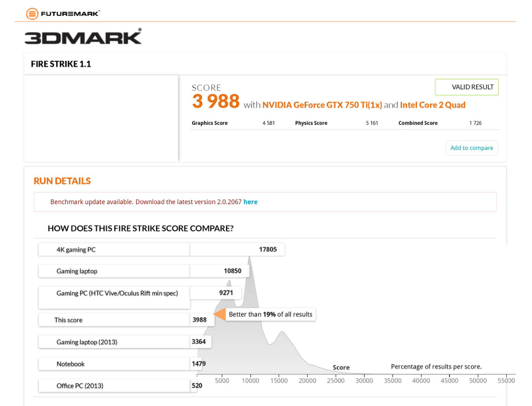Open the NVIDIA GeForce GTX 750 Ti(1x) link
This screenshot has height=406, width=532.
click(322, 105)
